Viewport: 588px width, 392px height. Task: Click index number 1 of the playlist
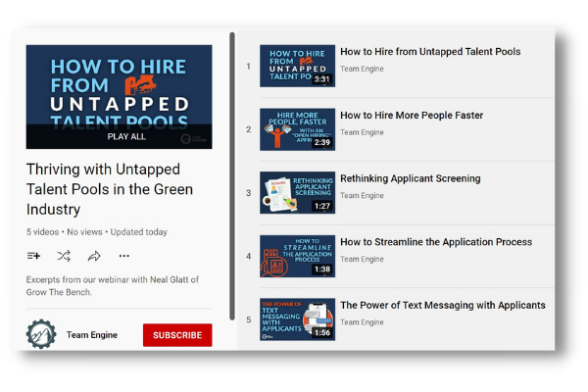click(x=248, y=67)
